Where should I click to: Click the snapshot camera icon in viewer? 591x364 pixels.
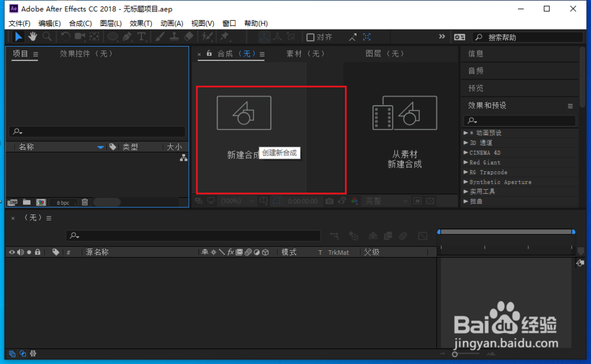point(329,201)
